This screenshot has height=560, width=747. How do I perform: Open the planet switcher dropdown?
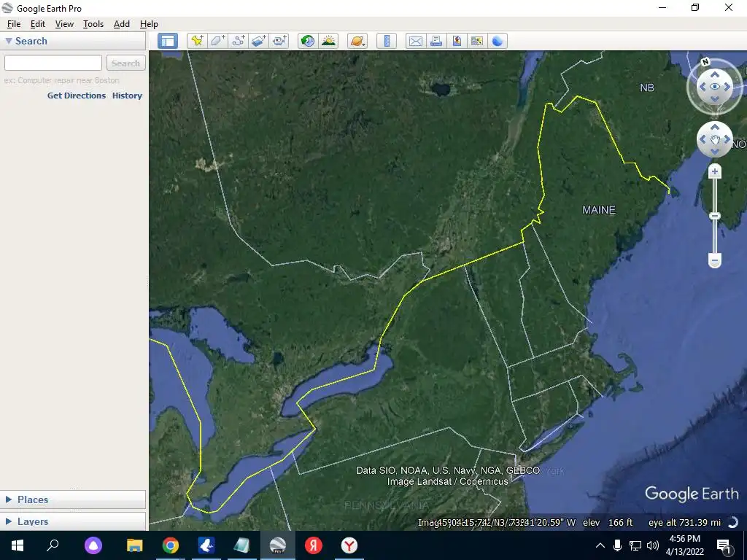357,41
